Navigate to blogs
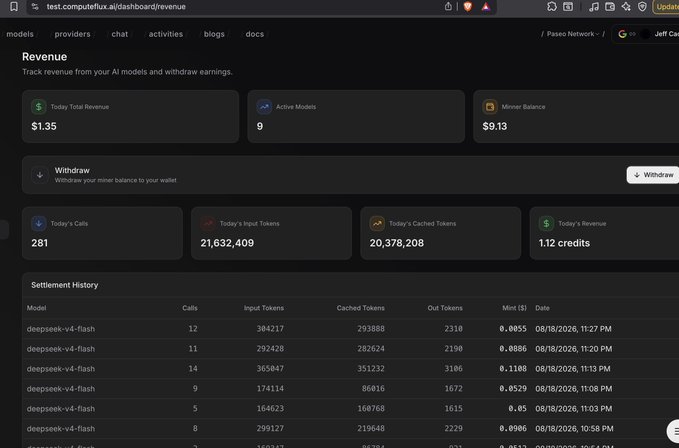 click(214, 34)
